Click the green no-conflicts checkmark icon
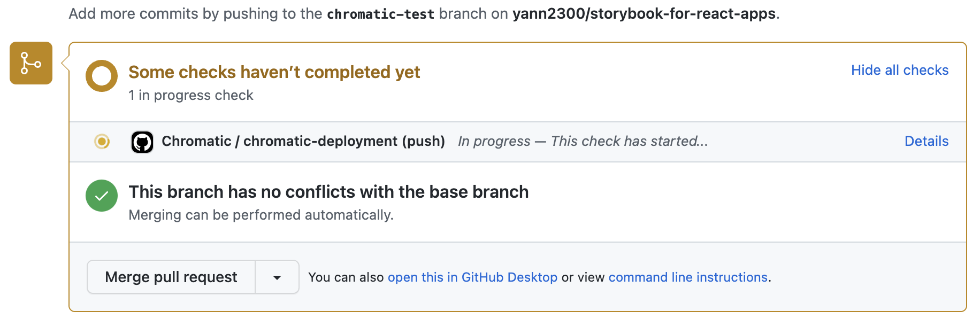Screen dimensions: 980x326 (x=102, y=196)
